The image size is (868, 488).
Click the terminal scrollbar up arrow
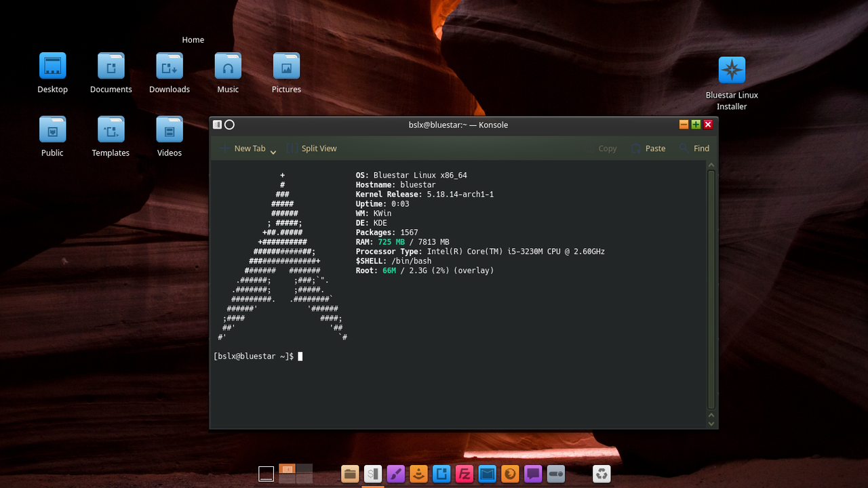(x=711, y=165)
